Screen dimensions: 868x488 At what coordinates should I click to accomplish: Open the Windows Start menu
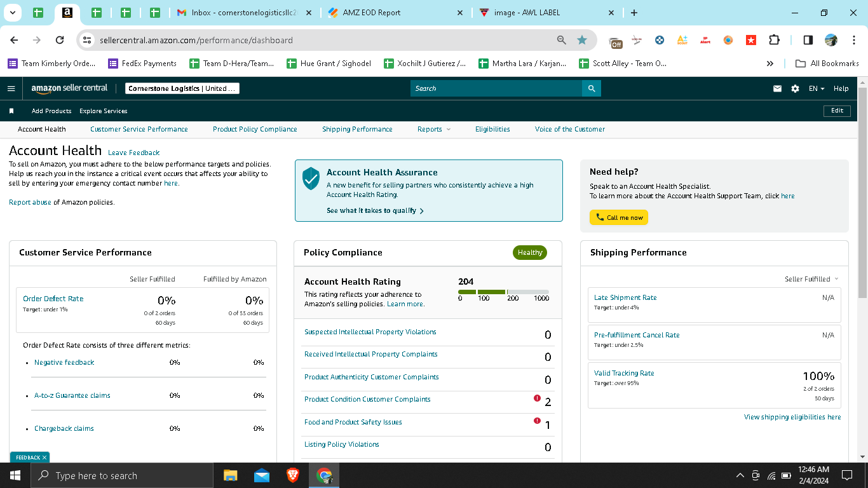[x=15, y=475]
